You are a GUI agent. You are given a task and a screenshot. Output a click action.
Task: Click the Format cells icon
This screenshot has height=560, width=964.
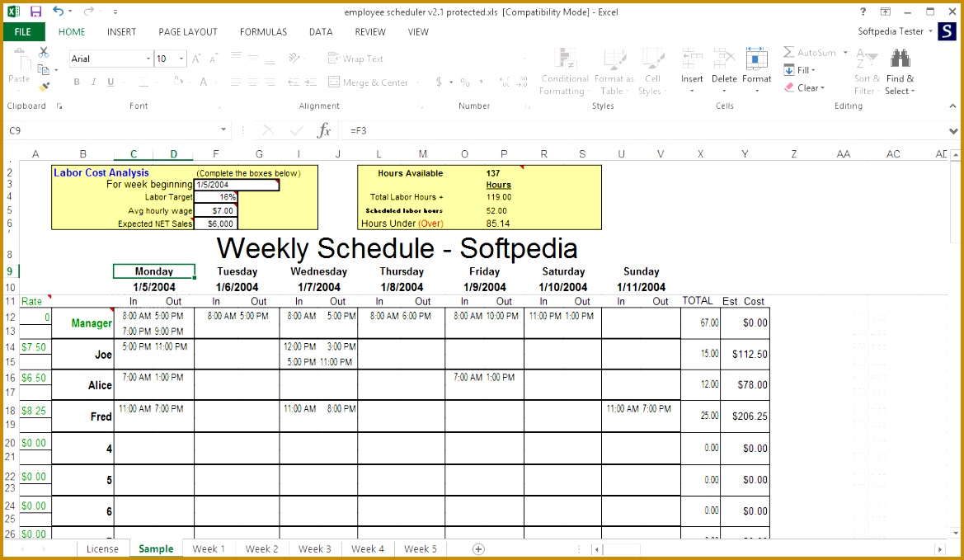tap(756, 59)
